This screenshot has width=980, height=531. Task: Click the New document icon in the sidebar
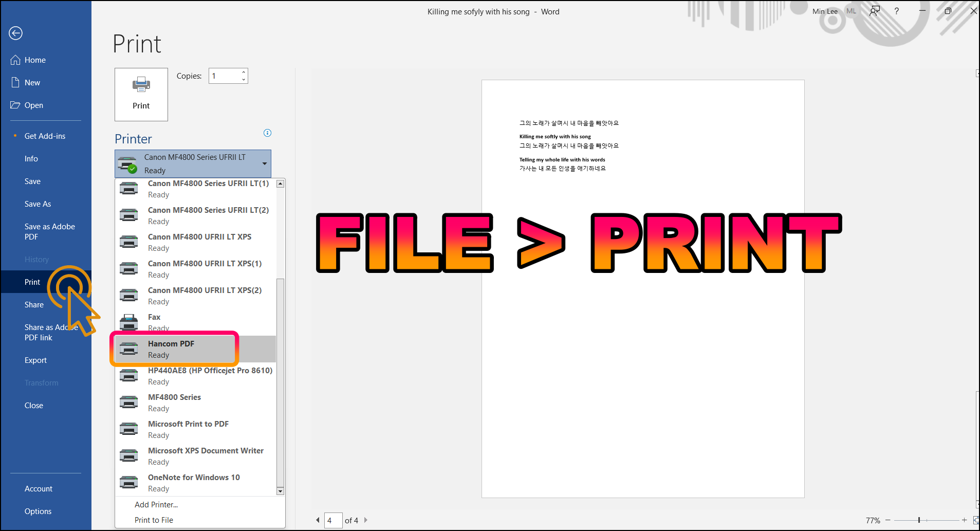click(x=15, y=82)
